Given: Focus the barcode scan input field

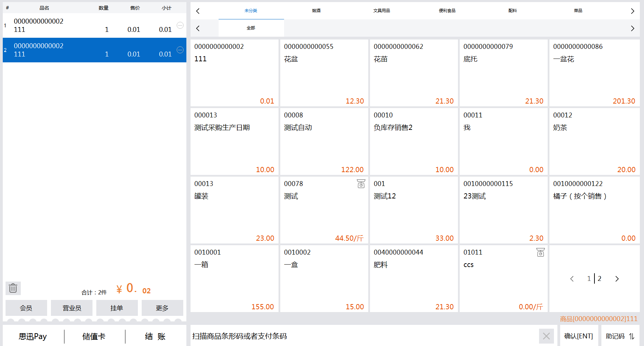Looking at the screenshot, I should [364, 336].
